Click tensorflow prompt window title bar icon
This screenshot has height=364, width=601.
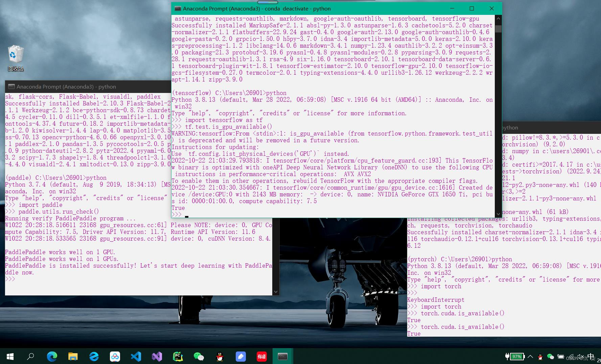(178, 8)
